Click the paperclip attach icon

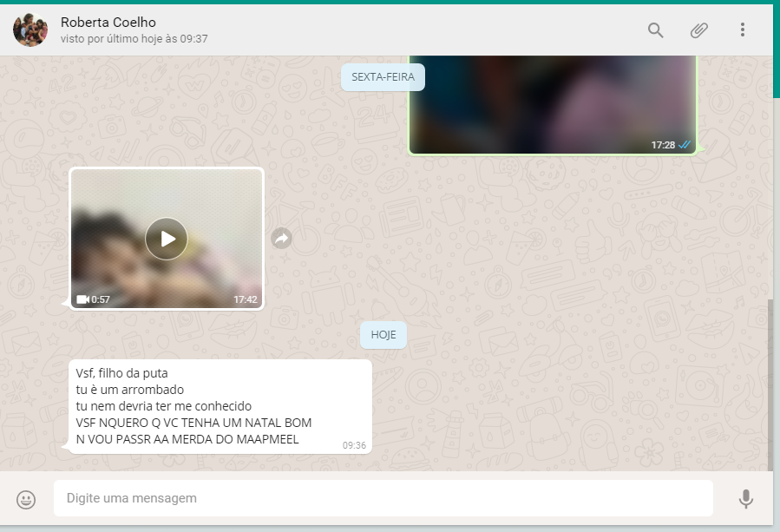[698, 30]
